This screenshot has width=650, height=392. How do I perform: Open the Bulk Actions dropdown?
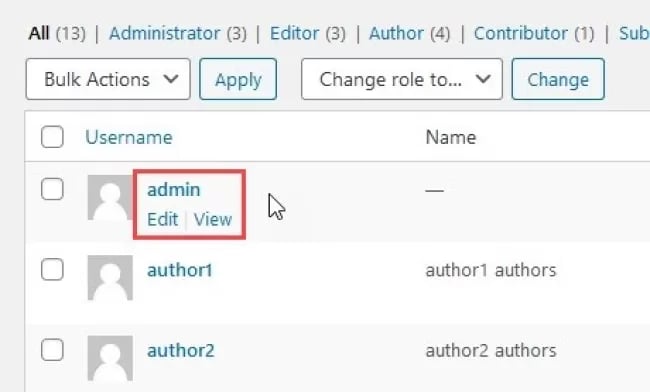click(x=108, y=79)
